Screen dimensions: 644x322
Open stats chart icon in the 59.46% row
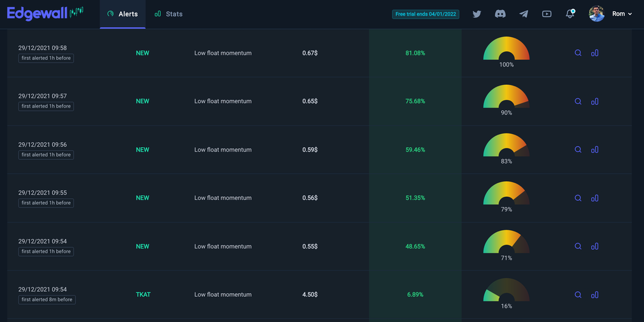[x=594, y=150]
